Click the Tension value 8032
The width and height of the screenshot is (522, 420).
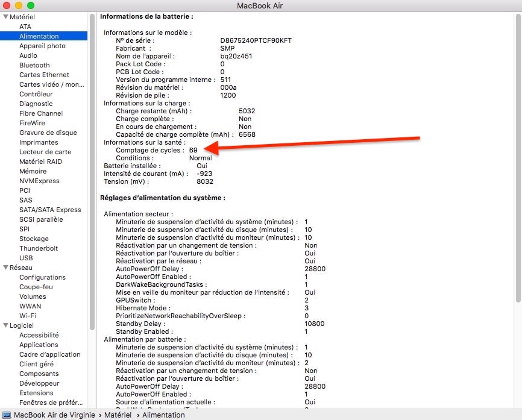pyautogui.click(x=205, y=182)
